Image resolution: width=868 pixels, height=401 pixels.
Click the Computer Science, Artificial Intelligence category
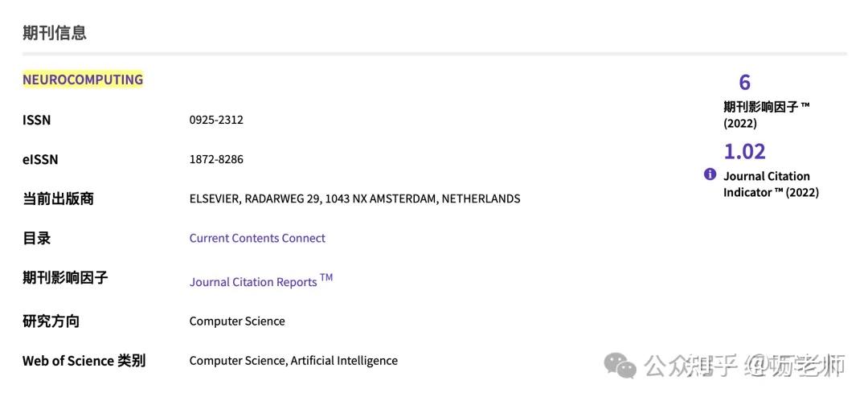(293, 360)
